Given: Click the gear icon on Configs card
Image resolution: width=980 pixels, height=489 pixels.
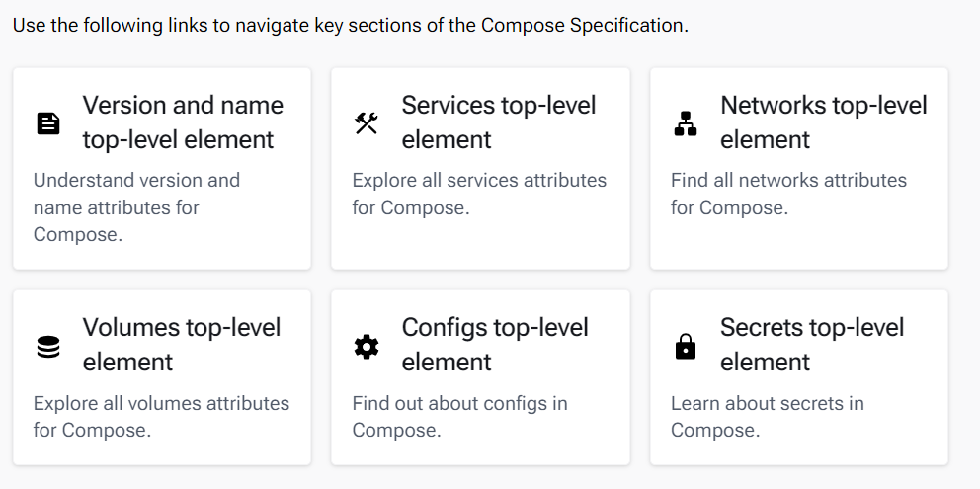Looking at the screenshot, I should tap(367, 346).
